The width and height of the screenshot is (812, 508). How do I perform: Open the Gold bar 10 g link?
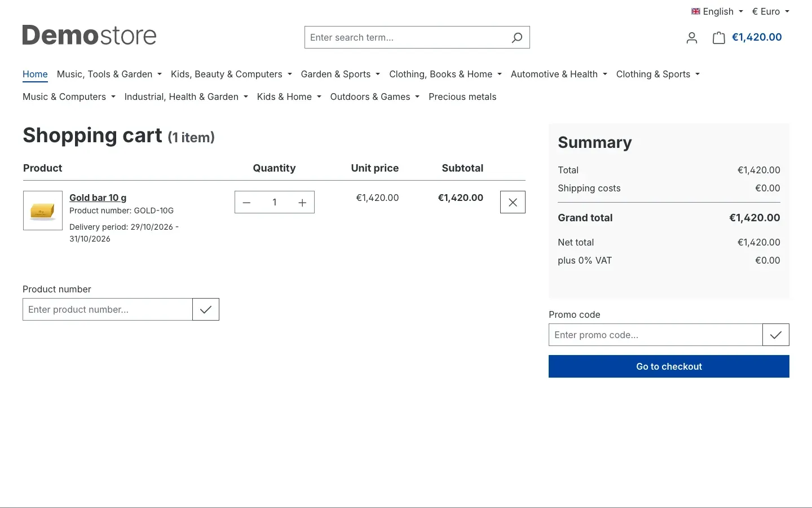(98, 198)
